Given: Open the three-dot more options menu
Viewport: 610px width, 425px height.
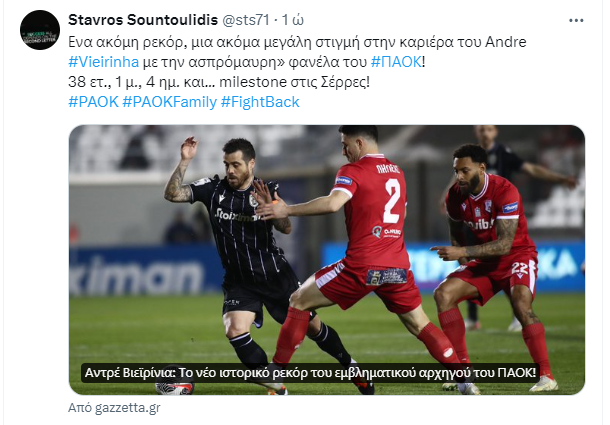Looking at the screenshot, I should 576,21.
